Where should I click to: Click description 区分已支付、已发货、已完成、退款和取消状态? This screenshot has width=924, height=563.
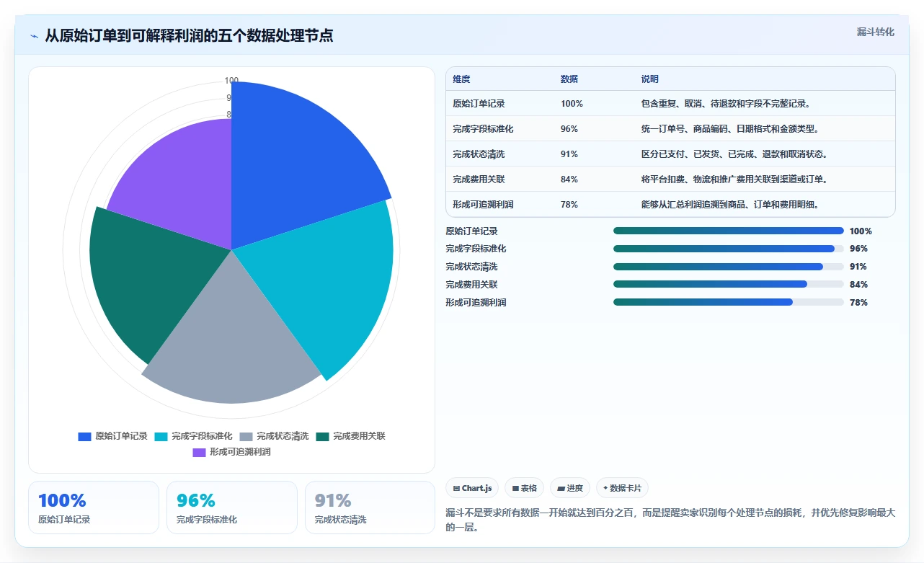(x=735, y=154)
